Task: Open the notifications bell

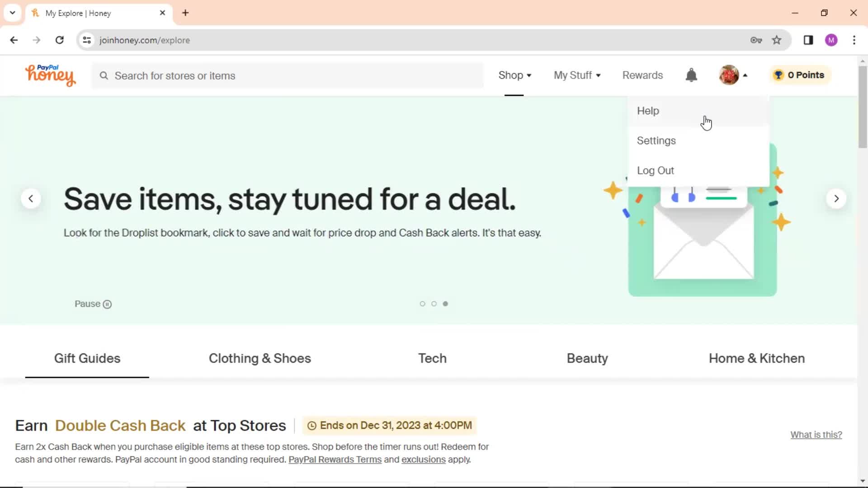Action: tap(691, 75)
